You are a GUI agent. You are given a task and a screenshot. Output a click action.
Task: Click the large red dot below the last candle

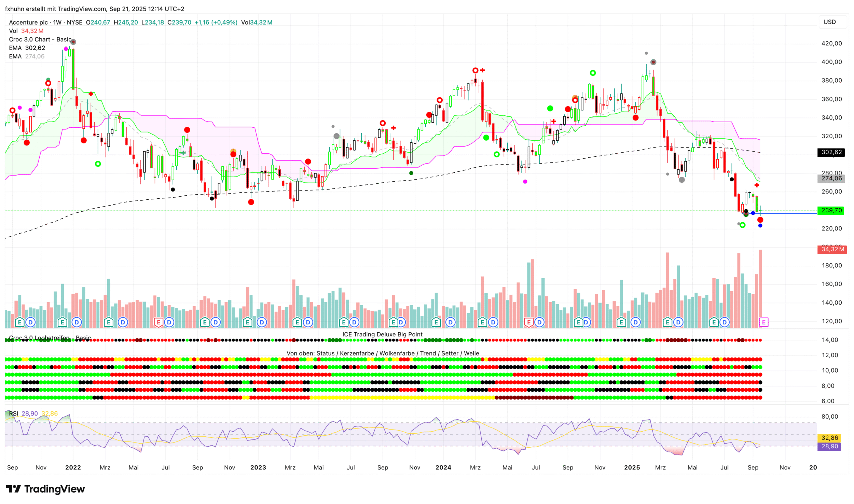[760, 220]
